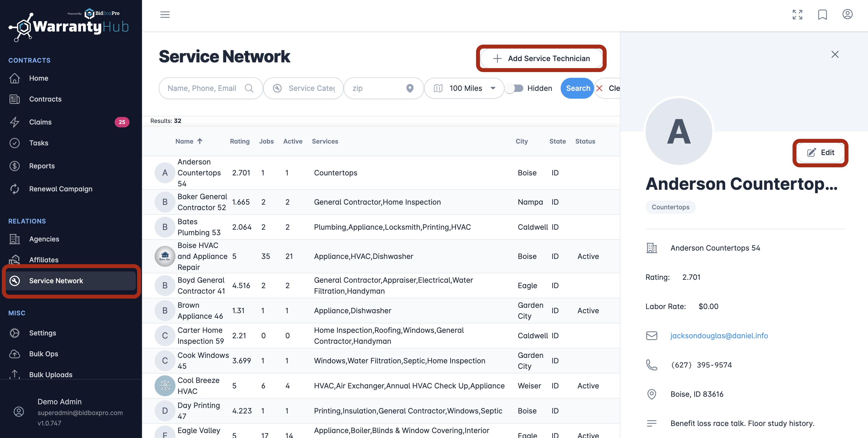Click the Cool Breeze HVAC snowflake avatar
The height and width of the screenshot is (438, 868).
(165, 386)
